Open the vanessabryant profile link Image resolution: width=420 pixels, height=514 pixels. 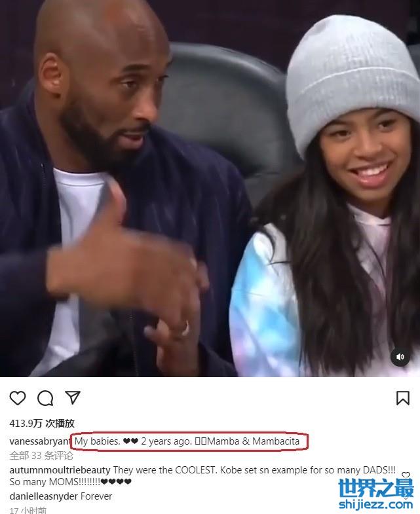40,441
